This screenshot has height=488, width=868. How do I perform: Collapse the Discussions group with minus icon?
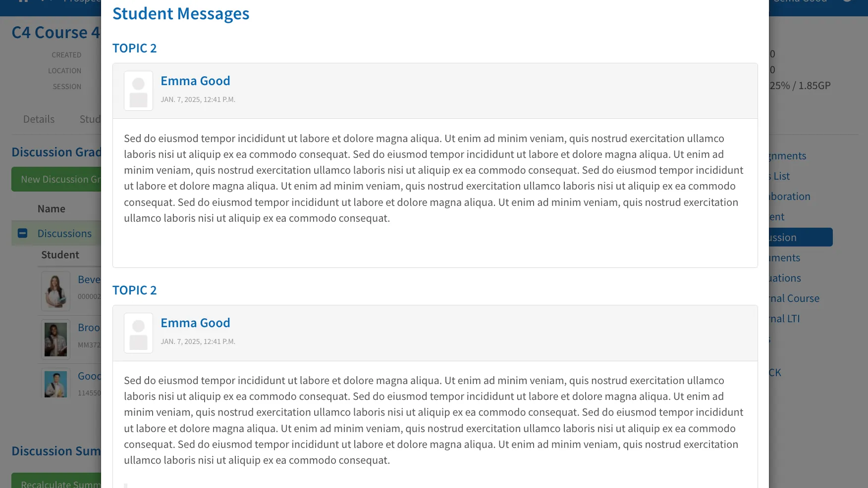[22, 233]
